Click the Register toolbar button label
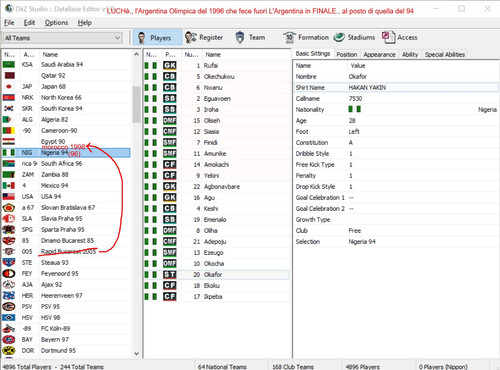Screen dimensions: 500x370 click(211, 38)
